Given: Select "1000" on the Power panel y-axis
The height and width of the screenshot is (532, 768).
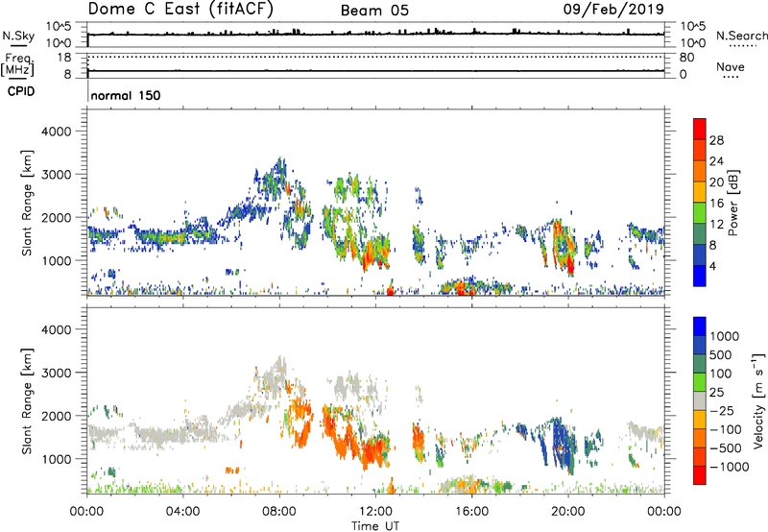Looking at the screenshot, I should (57, 260).
